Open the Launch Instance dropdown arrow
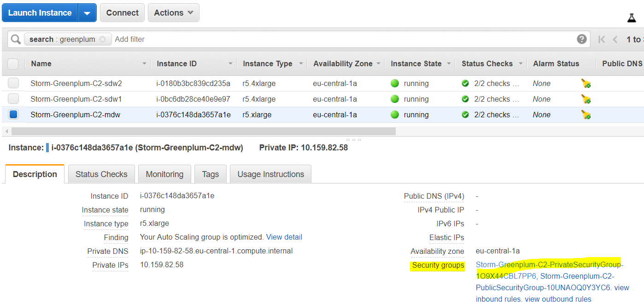This screenshot has height=304, width=644. (88, 13)
